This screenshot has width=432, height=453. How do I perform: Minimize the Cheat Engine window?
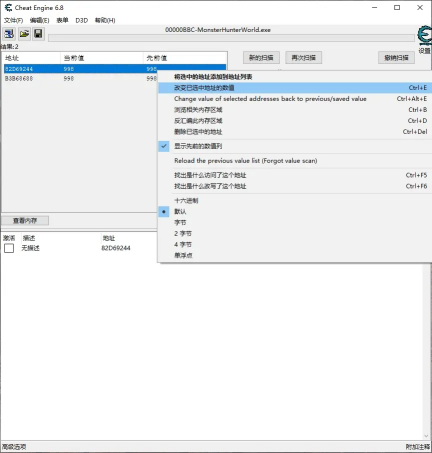(375, 8)
